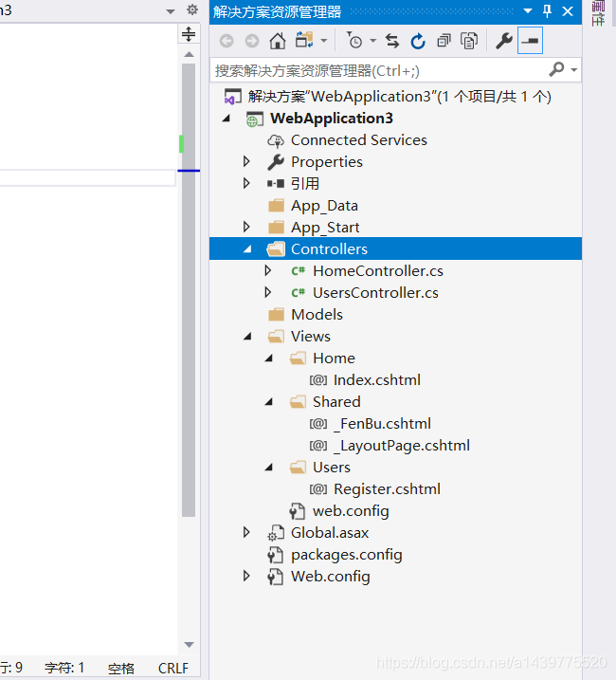Collapse the Shared folder

[269, 401]
